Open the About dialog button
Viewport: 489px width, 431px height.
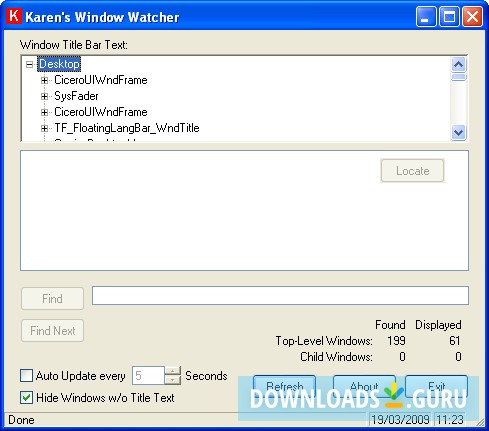[364, 386]
